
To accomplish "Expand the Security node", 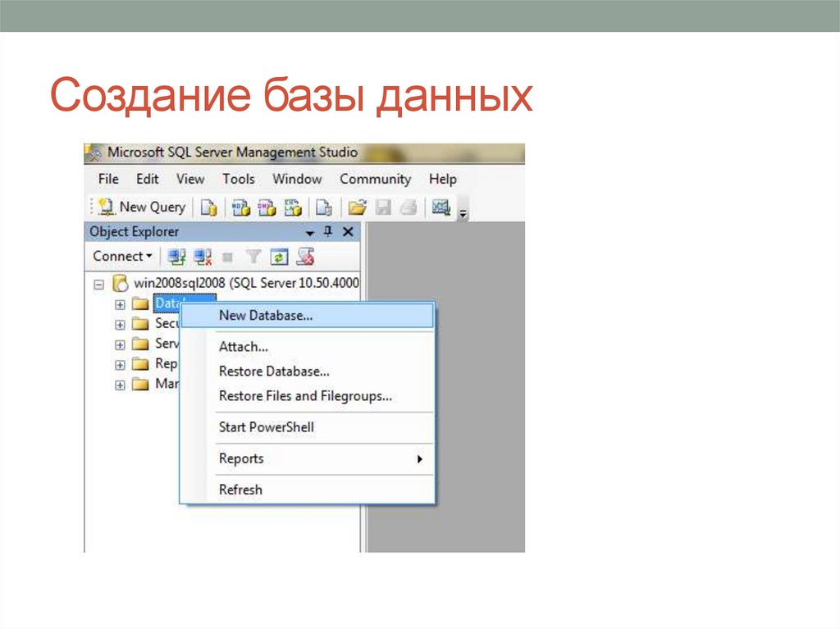I will tap(119, 323).
